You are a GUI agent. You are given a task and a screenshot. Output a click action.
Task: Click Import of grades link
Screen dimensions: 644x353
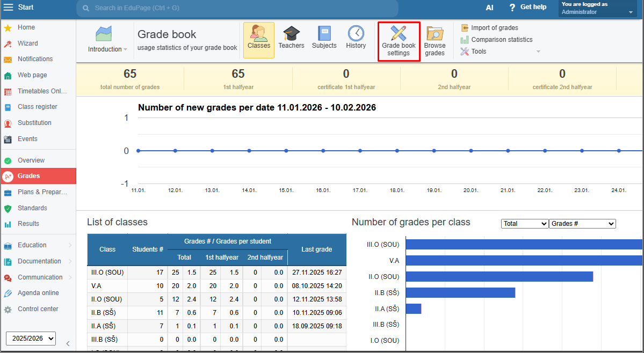tap(494, 28)
